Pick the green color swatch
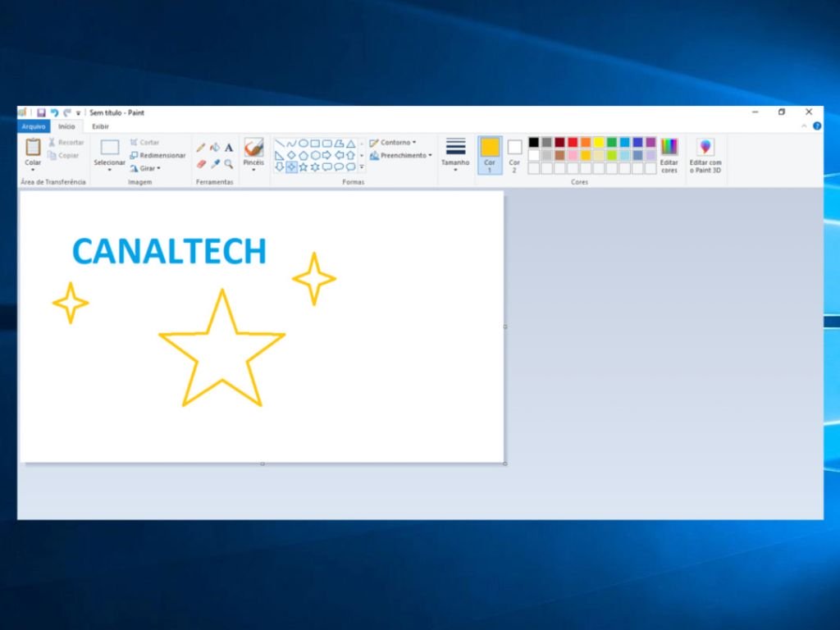This screenshot has width=840, height=630. (612, 142)
